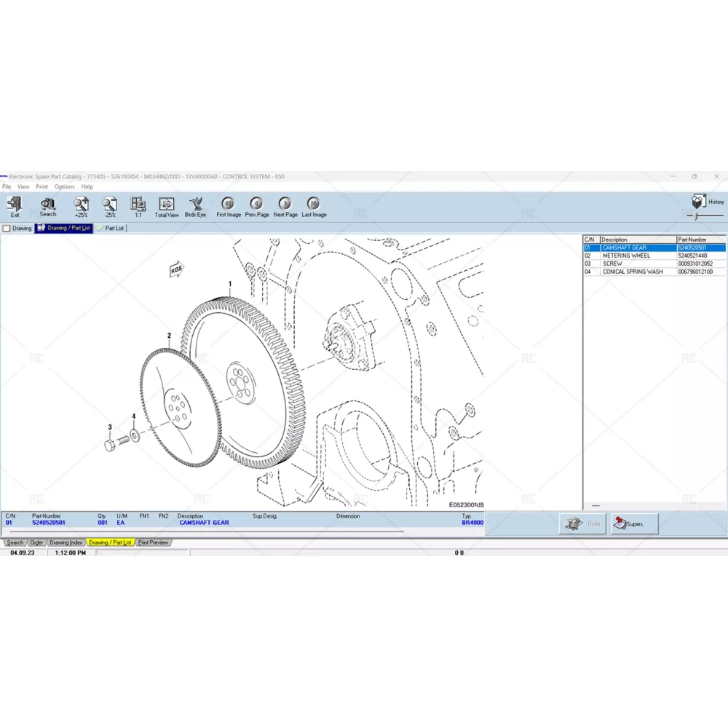The width and height of the screenshot is (728, 728).
Task: Reset drawing to 1:1 scale
Action: (x=138, y=205)
